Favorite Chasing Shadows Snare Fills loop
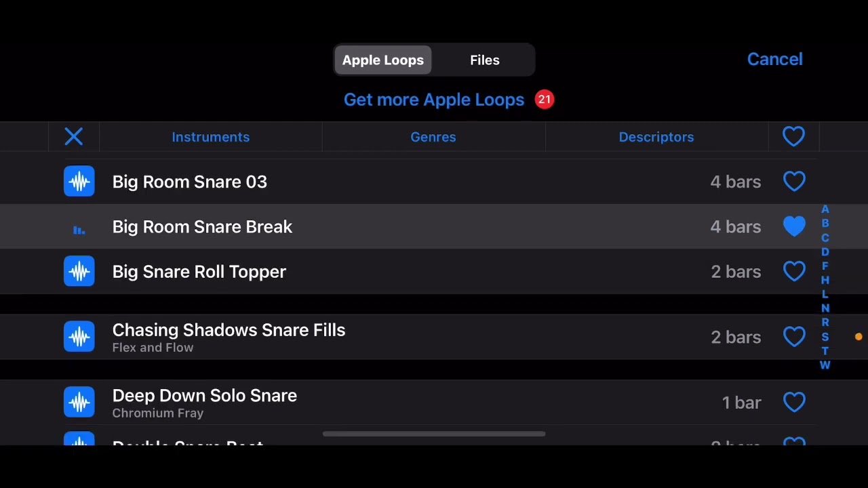Image resolution: width=868 pixels, height=488 pixels. pos(794,337)
